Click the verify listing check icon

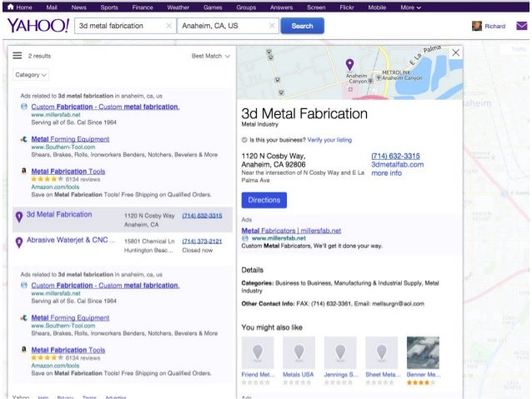(x=244, y=140)
